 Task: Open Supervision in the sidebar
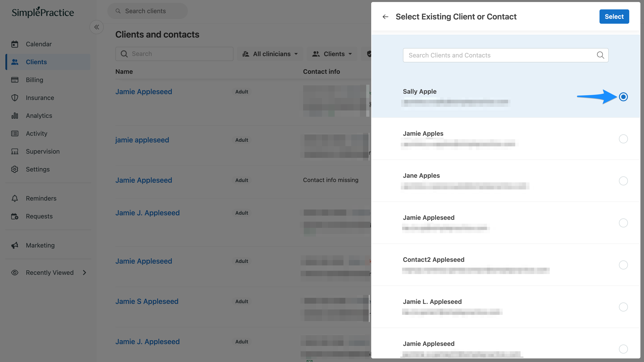coord(43,151)
